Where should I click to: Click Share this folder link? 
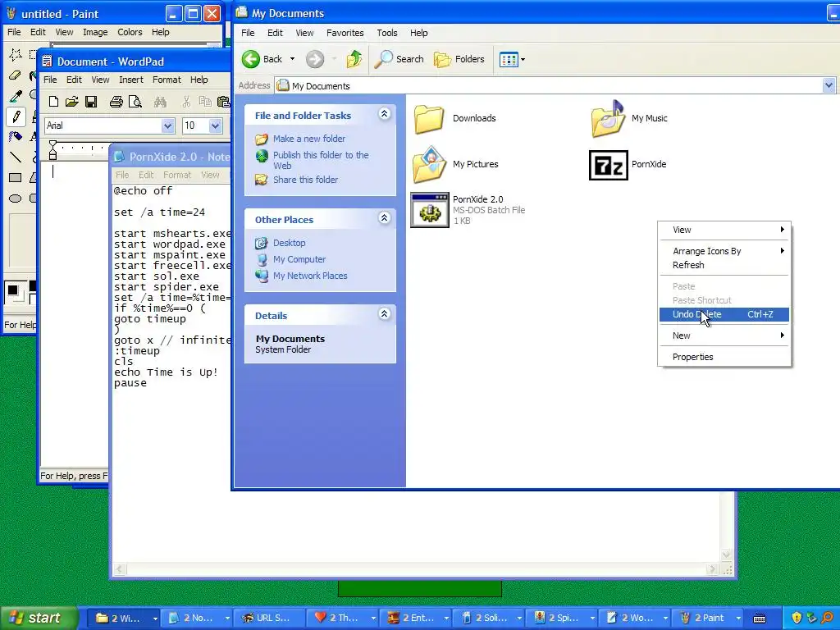point(305,180)
